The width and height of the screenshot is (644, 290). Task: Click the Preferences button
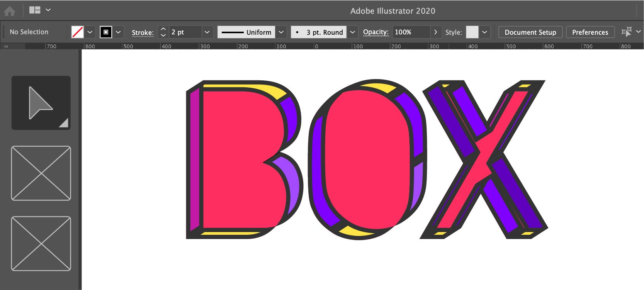click(x=590, y=32)
